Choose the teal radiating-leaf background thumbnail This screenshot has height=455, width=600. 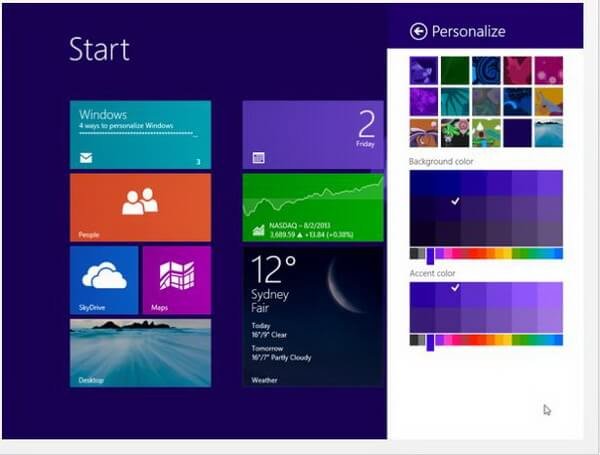tap(455, 102)
